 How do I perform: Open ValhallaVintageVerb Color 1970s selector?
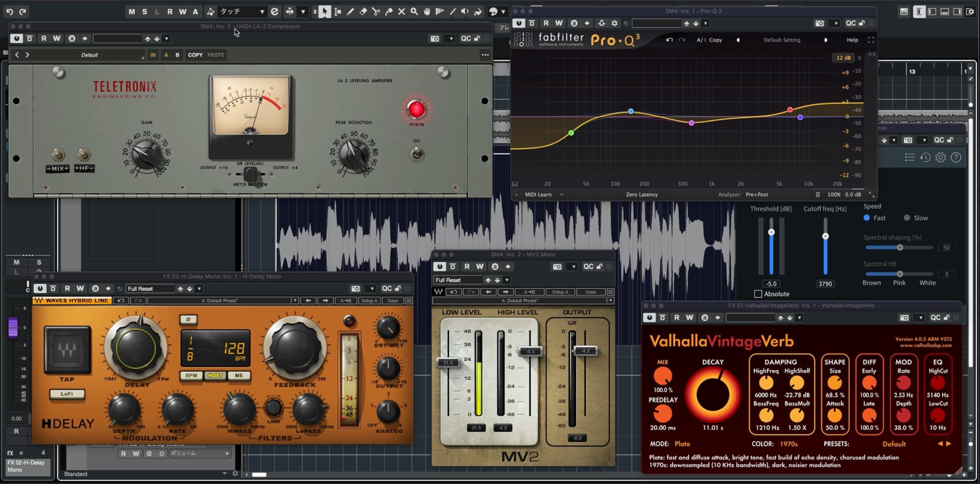(789, 444)
